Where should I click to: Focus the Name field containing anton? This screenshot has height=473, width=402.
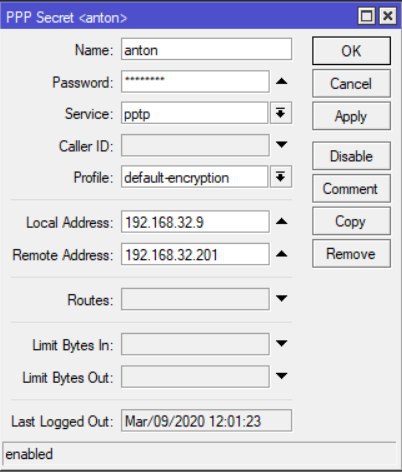click(x=206, y=49)
